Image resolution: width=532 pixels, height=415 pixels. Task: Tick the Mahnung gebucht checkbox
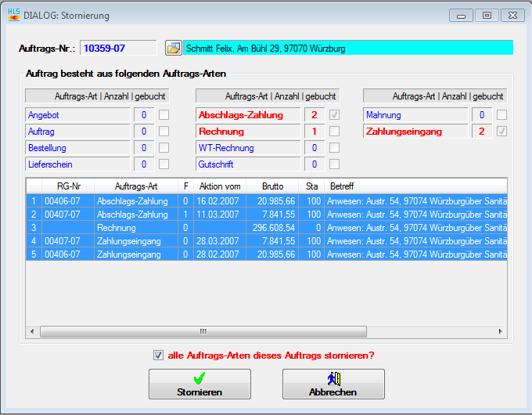point(502,115)
